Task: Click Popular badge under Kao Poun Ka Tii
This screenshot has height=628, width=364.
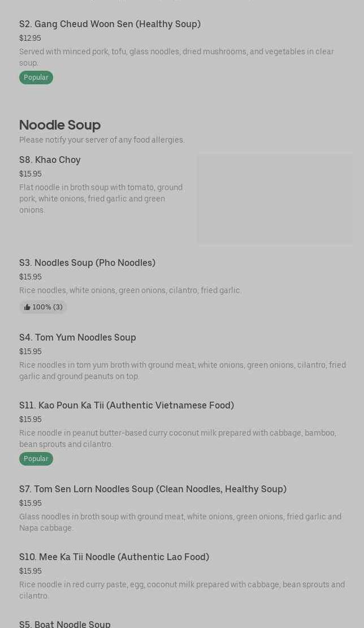Action: pos(36,459)
